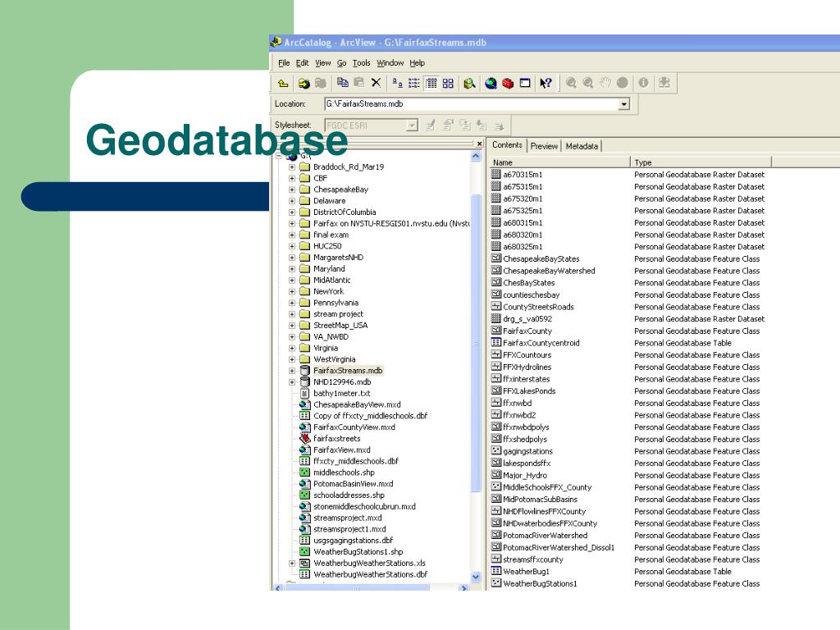Click the Delete X toolbar icon
This screenshot has height=630, width=840.
pos(376,83)
